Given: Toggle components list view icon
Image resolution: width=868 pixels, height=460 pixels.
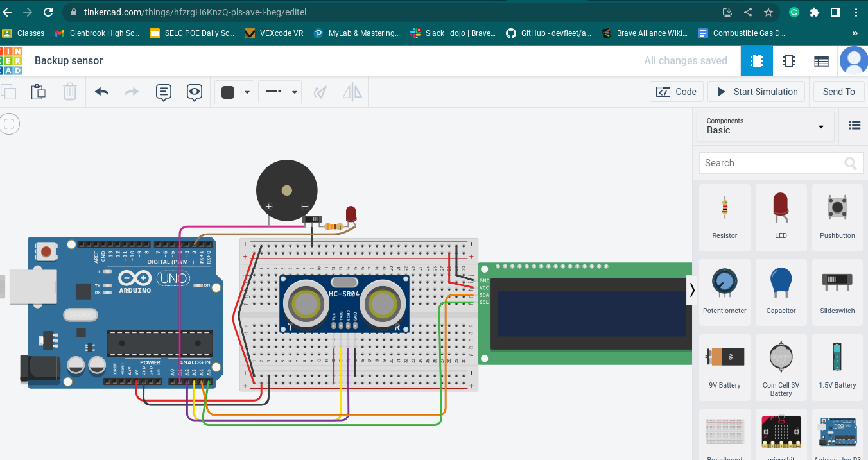Looking at the screenshot, I should (x=854, y=126).
